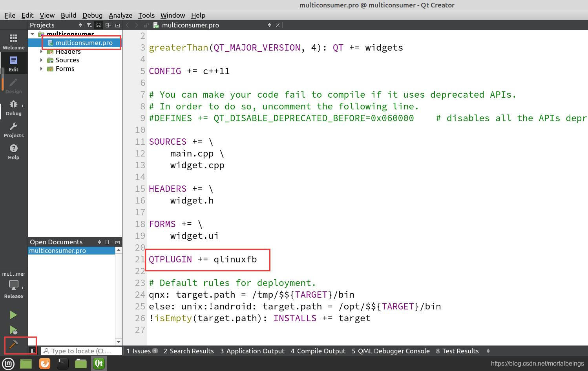
Task: Toggle left sidebar visibility button
Action: pos(33,351)
